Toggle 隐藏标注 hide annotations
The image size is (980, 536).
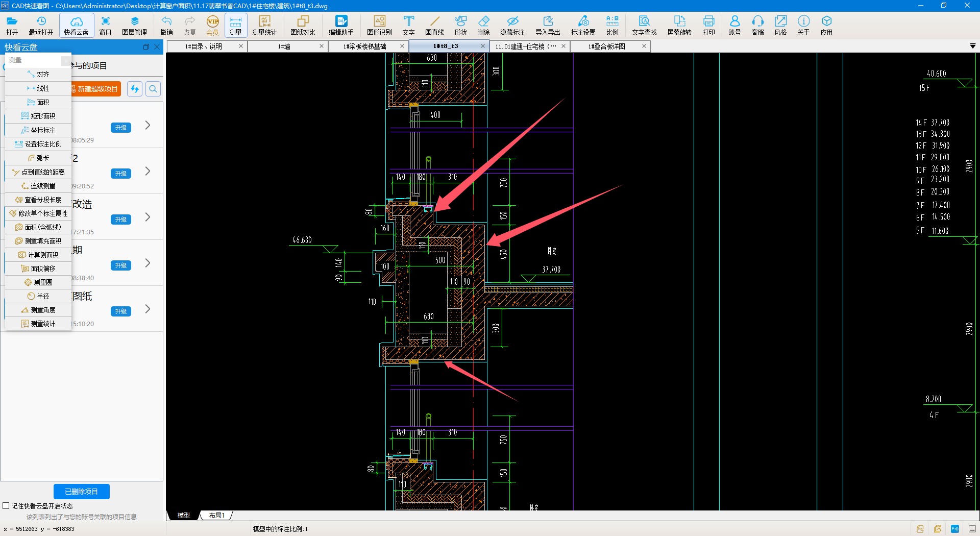[x=512, y=25]
